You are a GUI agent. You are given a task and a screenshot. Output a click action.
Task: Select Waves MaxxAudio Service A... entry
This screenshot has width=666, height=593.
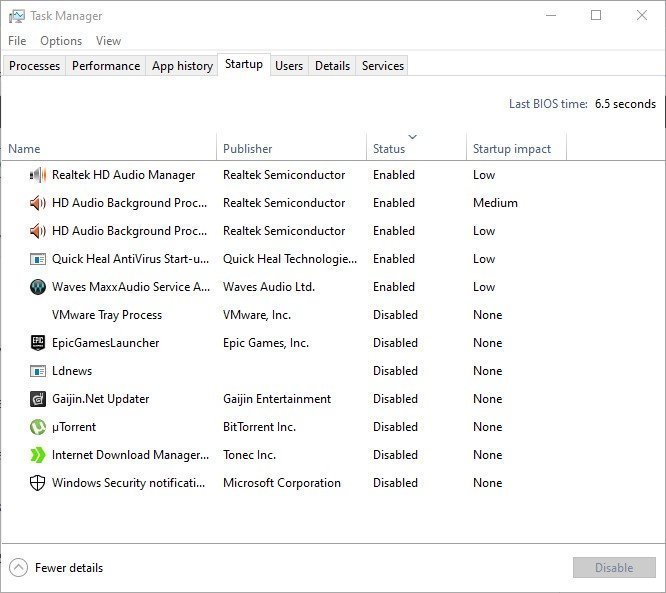pos(131,287)
